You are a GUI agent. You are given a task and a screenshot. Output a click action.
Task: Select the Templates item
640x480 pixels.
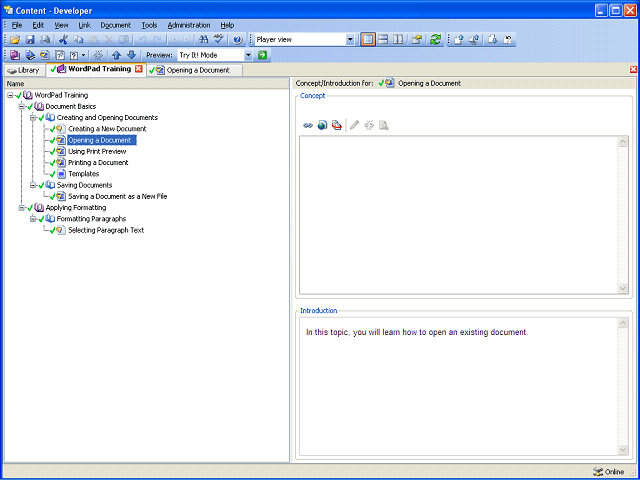point(84,174)
